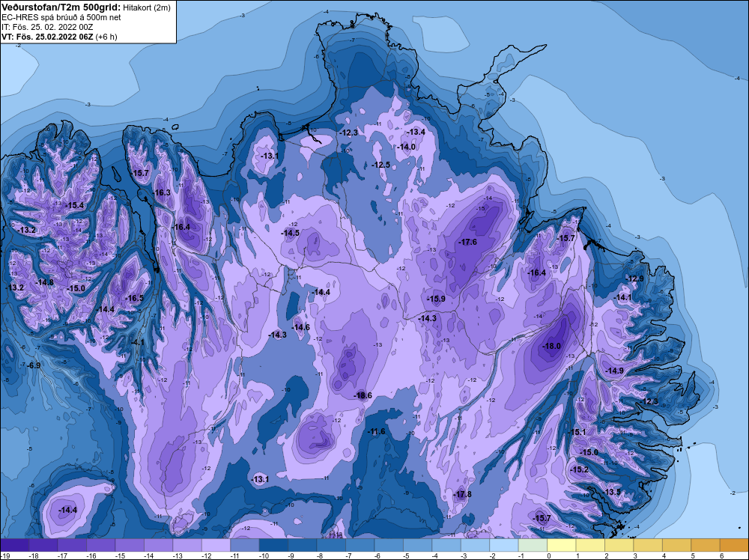Image resolution: width=749 pixels, height=560 pixels.
Task: Click the legend swatch above the -19 label
Action: tap(14, 545)
